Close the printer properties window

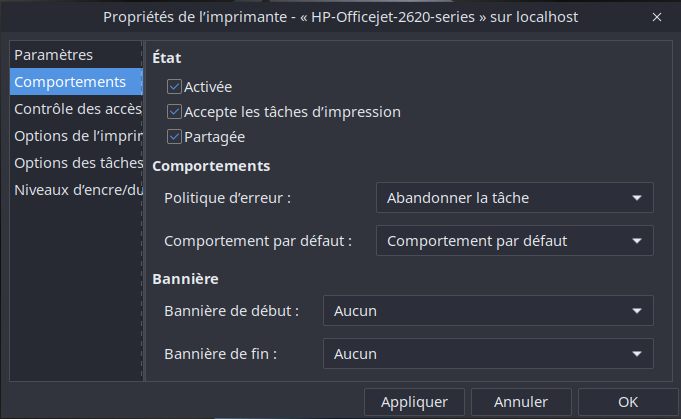(x=656, y=17)
